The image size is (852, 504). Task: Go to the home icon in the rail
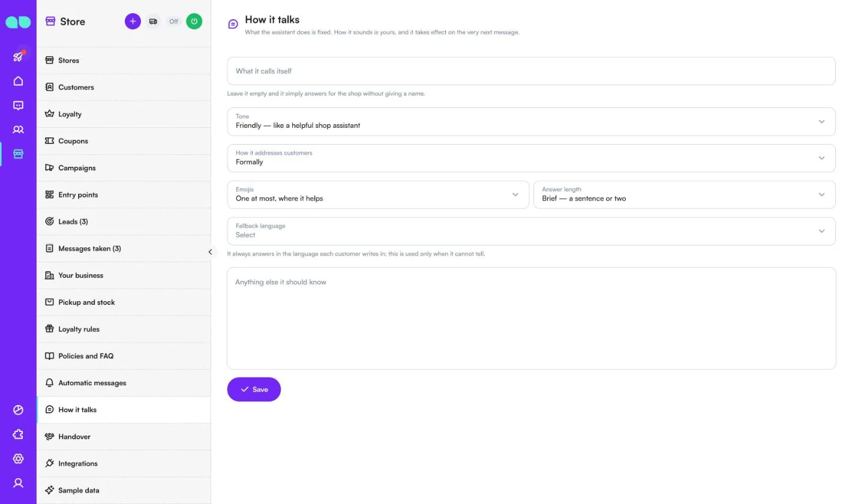pos(18,81)
